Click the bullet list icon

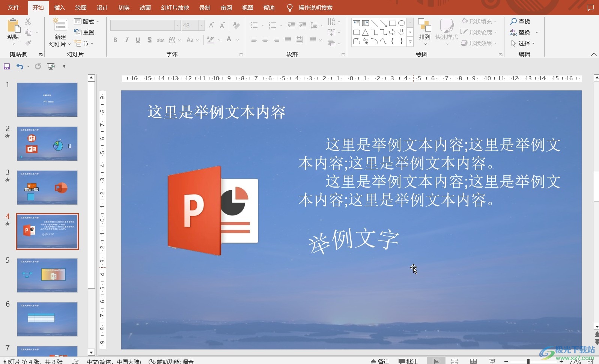[x=254, y=25]
